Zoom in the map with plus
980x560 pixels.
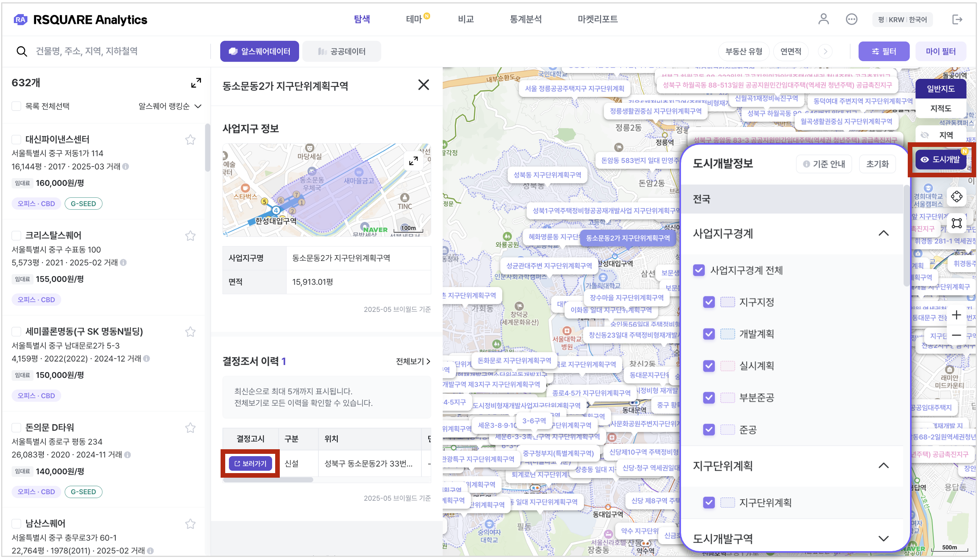[957, 315]
